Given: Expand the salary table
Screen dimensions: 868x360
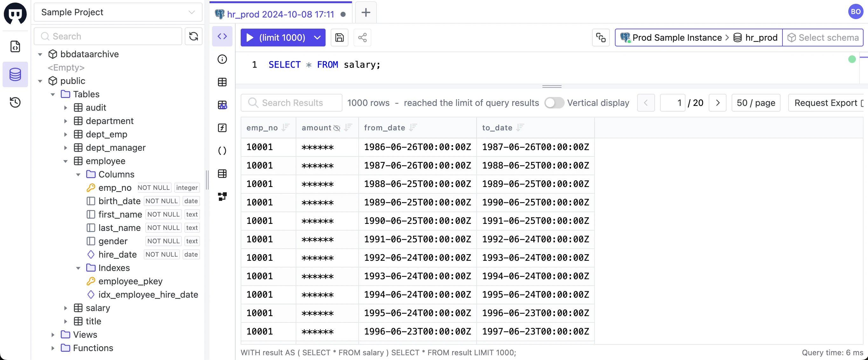Looking at the screenshot, I should click(x=66, y=308).
